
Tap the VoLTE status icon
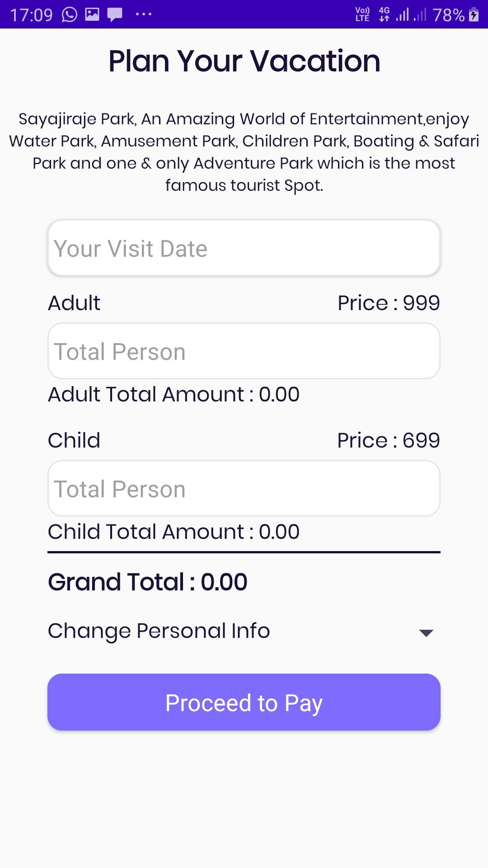click(x=362, y=14)
